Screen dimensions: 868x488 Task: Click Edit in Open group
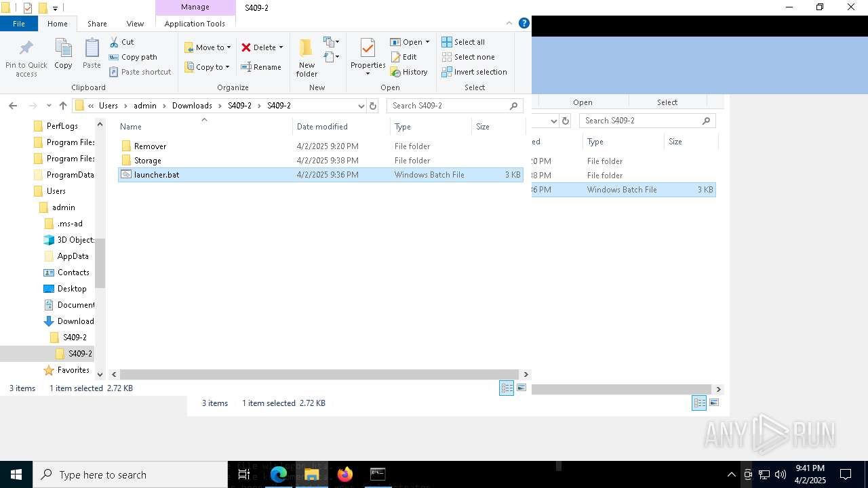403,57
